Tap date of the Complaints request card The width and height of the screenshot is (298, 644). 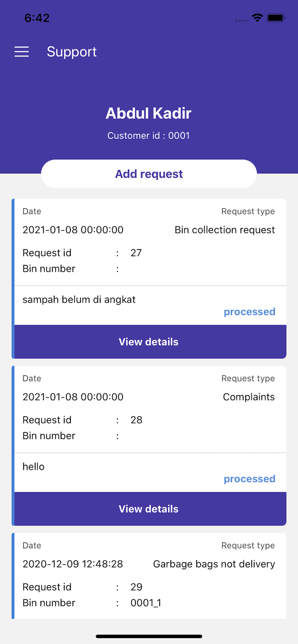[73, 397]
